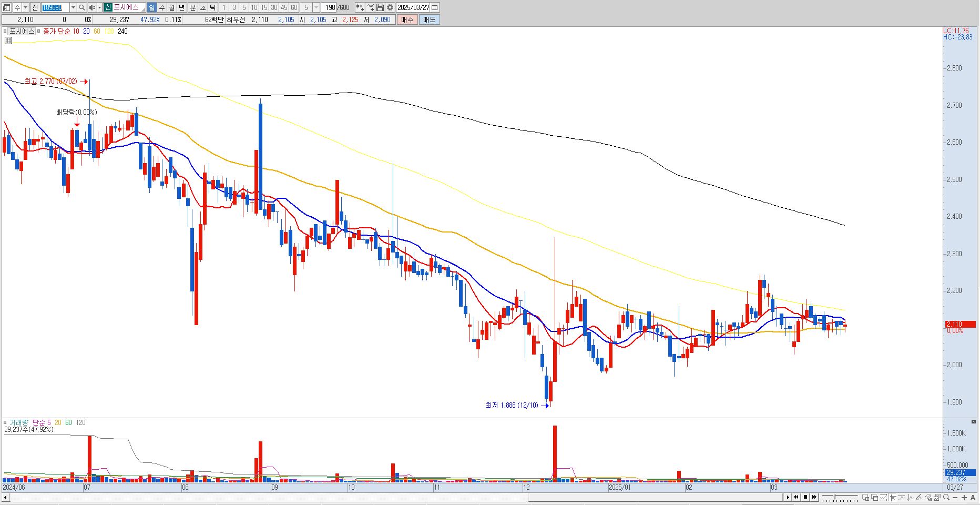
Task: Click the plus zoom-in icon at bottom-right
Action: (x=964, y=498)
